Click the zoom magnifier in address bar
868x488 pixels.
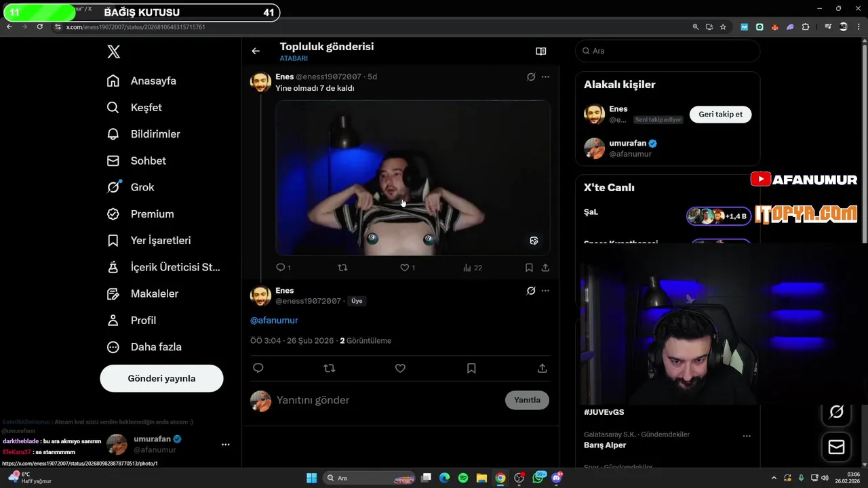(x=695, y=27)
